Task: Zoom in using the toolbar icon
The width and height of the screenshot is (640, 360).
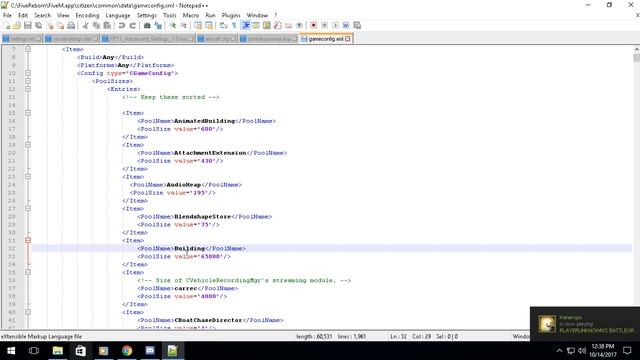Action: pyautogui.click(x=173, y=25)
